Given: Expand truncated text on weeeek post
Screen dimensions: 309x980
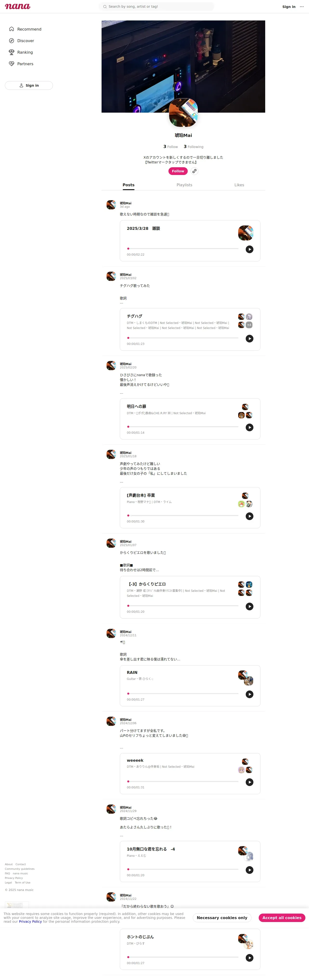Looking at the screenshot, I should coord(122,748).
